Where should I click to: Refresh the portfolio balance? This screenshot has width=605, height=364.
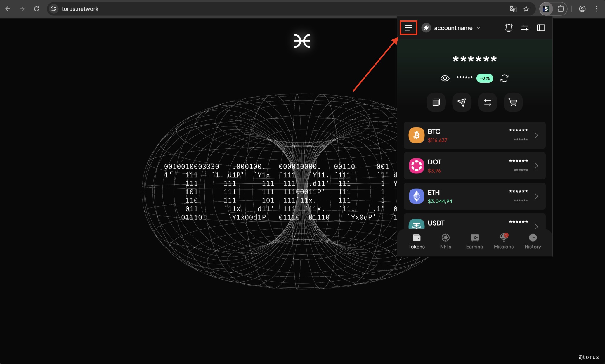(505, 78)
